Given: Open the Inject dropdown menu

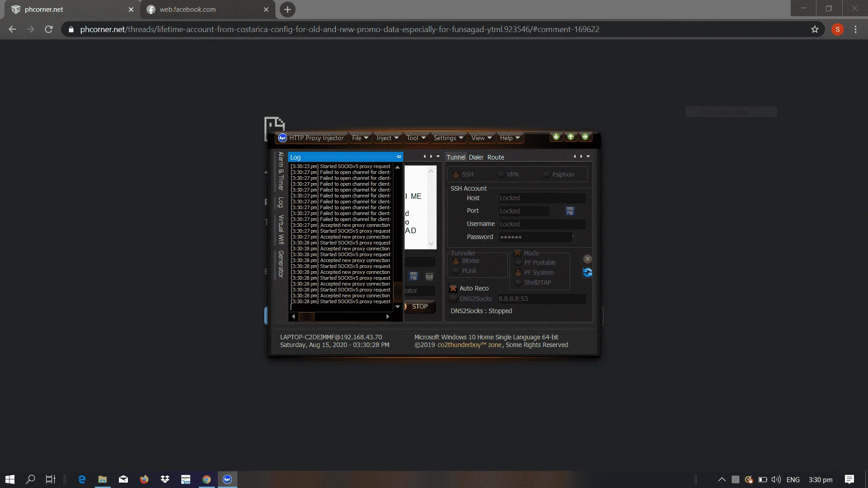Looking at the screenshot, I should pyautogui.click(x=387, y=138).
